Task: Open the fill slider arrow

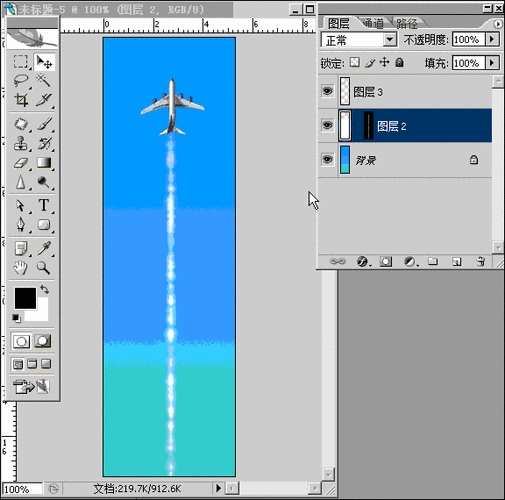Action: pyautogui.click(x=492, y=63)
